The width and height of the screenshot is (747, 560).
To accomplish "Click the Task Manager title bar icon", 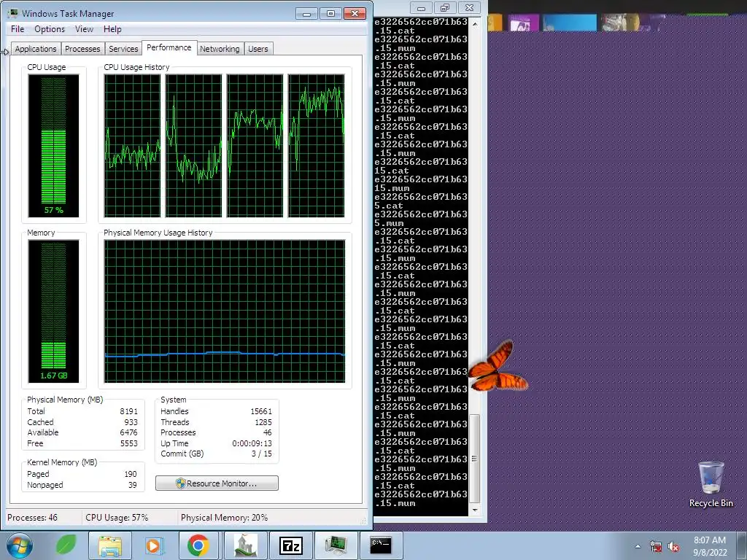I will click(13, 13).
